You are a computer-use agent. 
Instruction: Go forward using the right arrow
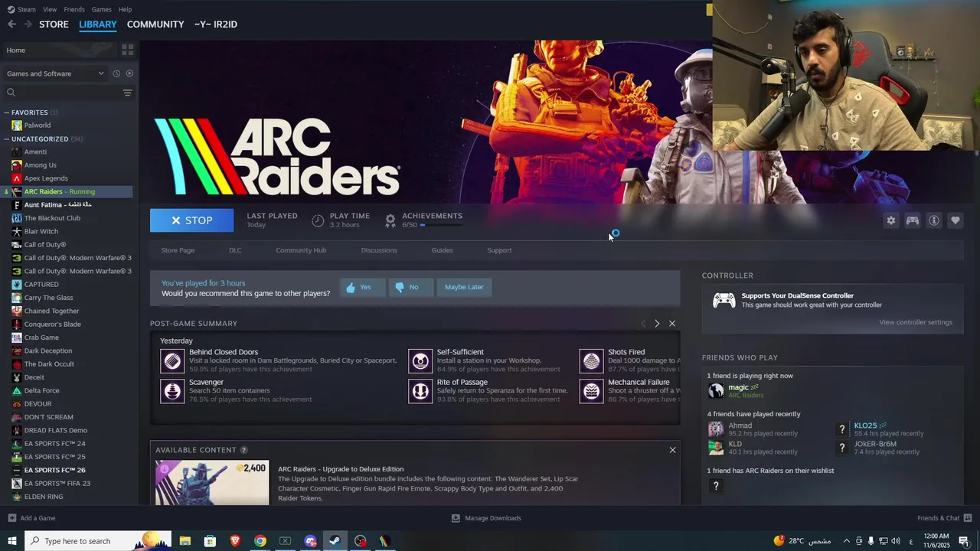point(28,24)
